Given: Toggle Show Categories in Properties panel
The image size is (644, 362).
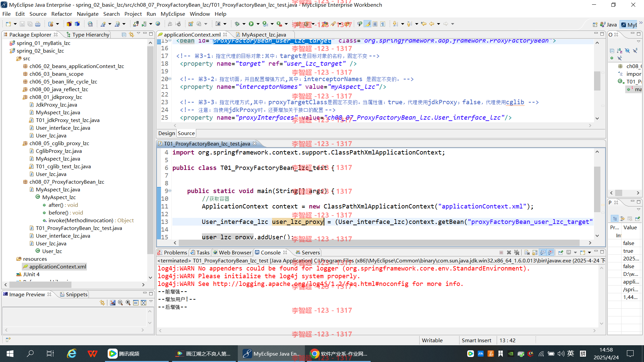Looking at the screenshot, I should (614, 219).
